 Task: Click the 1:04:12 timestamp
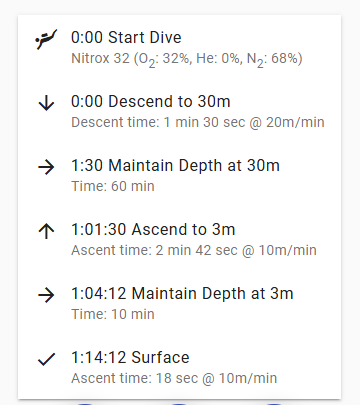tap(99, 293)
